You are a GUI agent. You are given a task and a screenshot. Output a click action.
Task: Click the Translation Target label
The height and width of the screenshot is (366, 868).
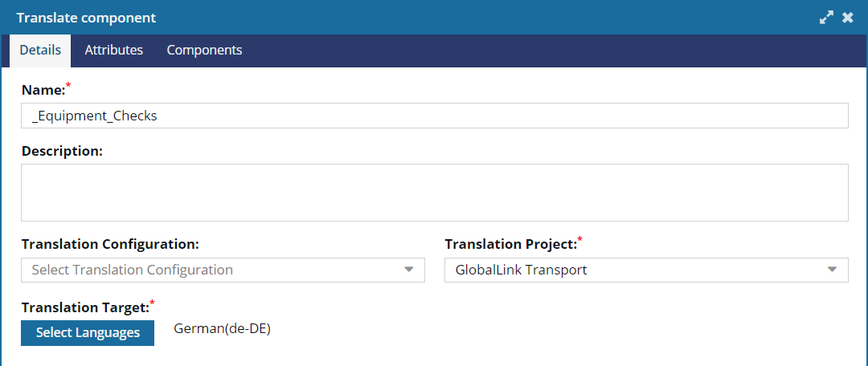[x=85, y=308]
